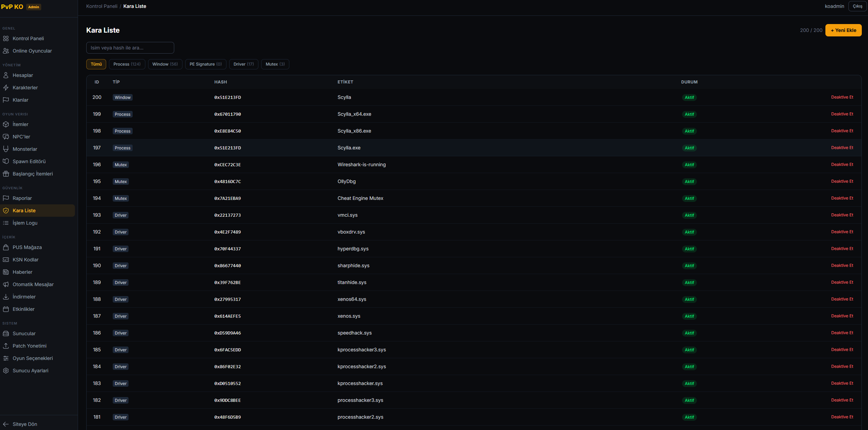Viewport: 868px width, 430px height.
Task: Click the İtemler box icon
Action: pyautogui.click(x=6, y=124)
